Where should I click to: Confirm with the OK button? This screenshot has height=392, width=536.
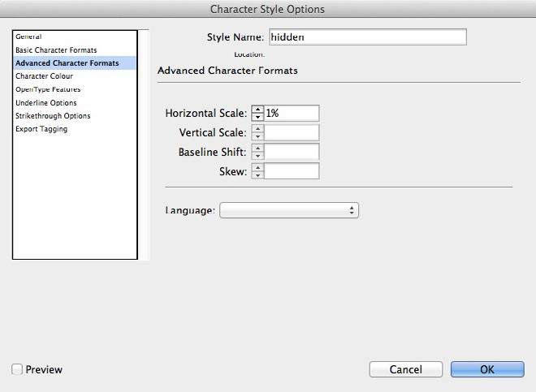tap(487, 369)
